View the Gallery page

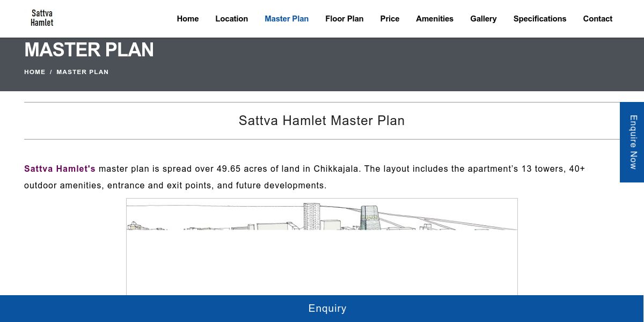coord(483,19)
